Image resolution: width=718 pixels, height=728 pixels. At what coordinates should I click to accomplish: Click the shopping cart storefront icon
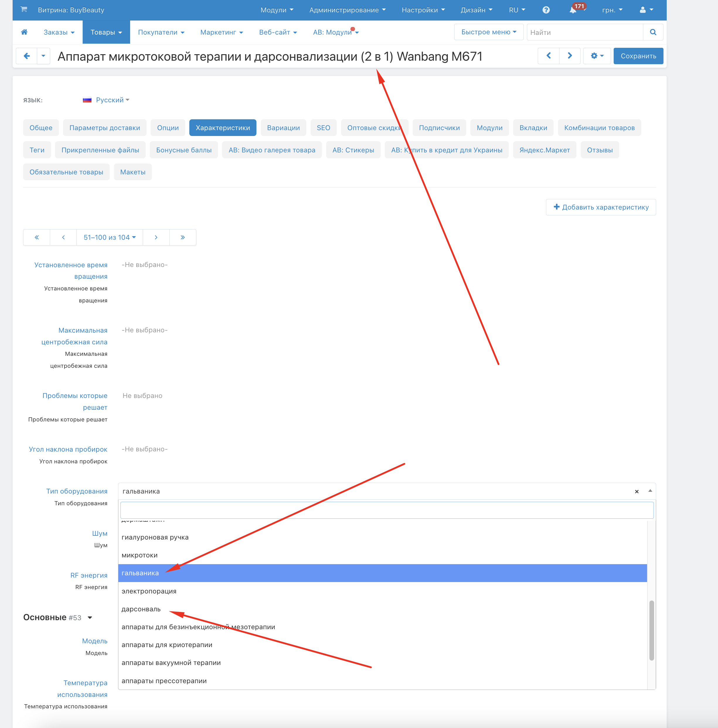tap(24, 9)
